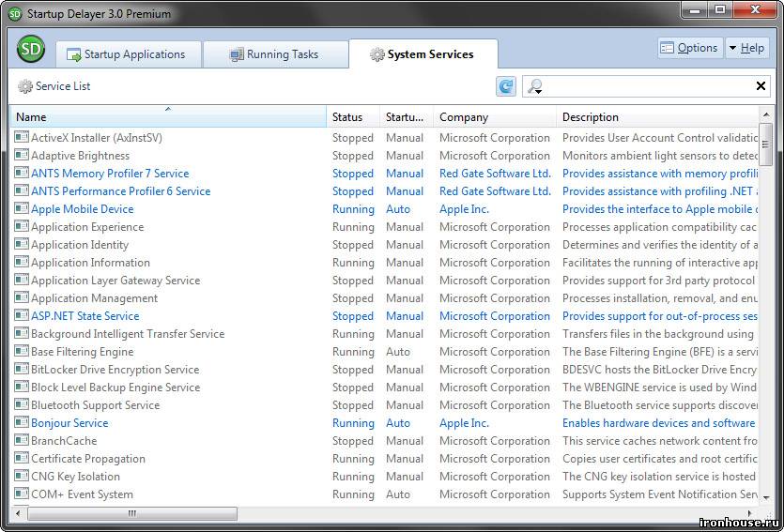This screenshot has width=784, height=532.
Task: Click the Application Experience service icon
Action: pyautogui.click(x=22, y=226)
